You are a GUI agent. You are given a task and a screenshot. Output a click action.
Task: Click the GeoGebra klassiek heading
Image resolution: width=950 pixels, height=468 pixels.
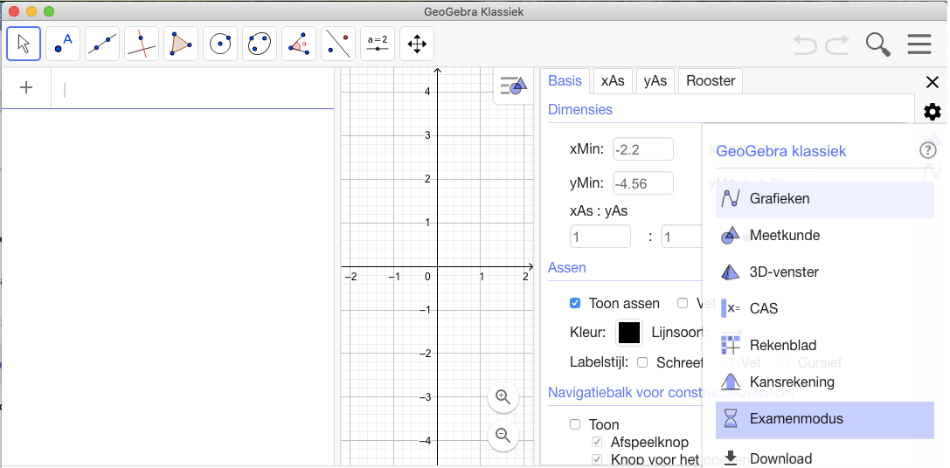pyautogui.click(x=781, y=151)
